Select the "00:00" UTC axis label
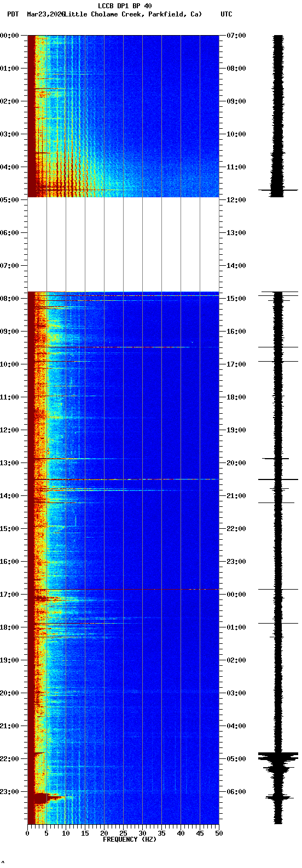The width and height of the screenshot is (302, 868). tap(236, 595)
